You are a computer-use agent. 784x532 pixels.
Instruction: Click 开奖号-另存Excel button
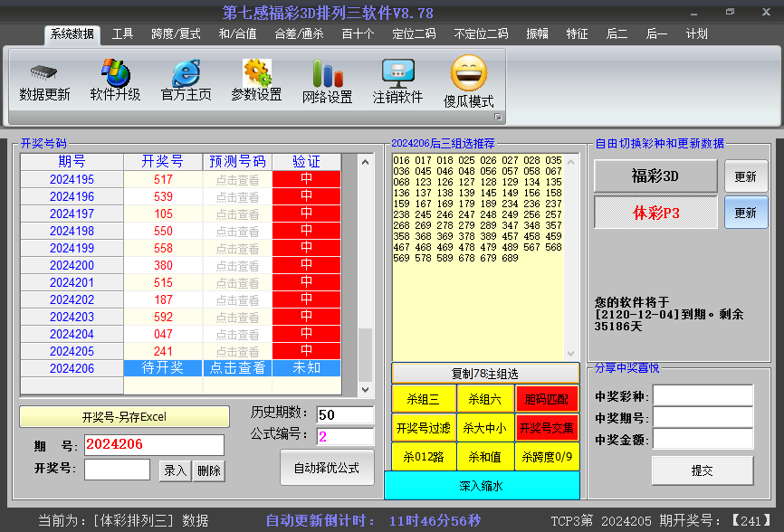[x=124, y=416]
